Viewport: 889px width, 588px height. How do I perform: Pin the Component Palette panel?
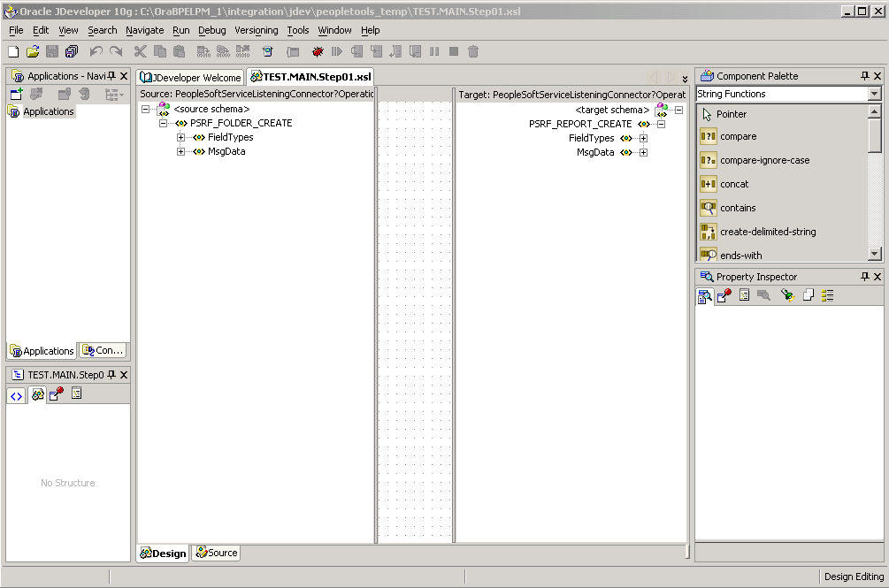(x=865, y=75)
